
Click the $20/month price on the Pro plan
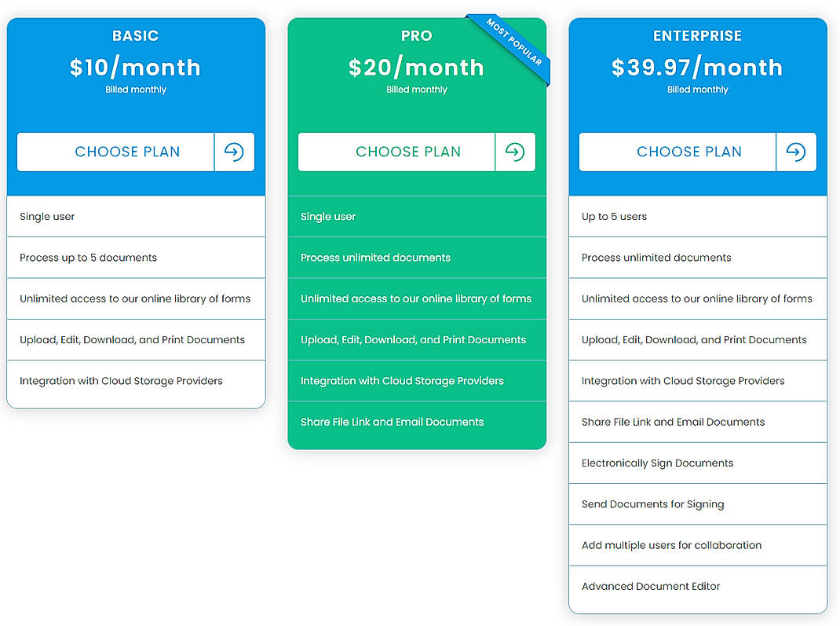pyautogui.click(x=416, y=68)
